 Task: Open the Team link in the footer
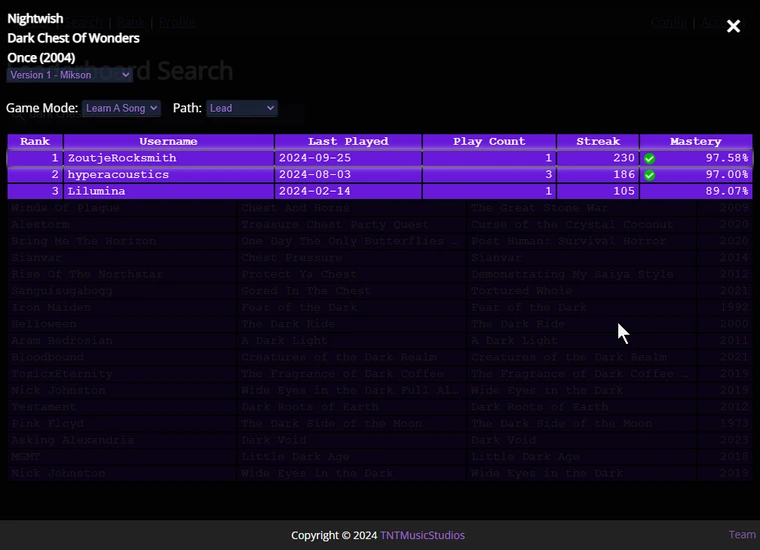(742, 535)
